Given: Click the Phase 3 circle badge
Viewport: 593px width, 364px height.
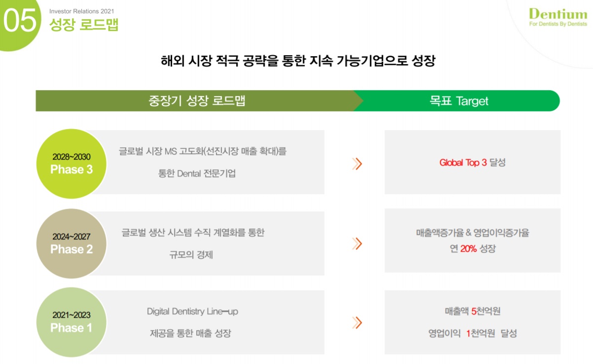Looking at the screenshot, I should tap(71, 164).
